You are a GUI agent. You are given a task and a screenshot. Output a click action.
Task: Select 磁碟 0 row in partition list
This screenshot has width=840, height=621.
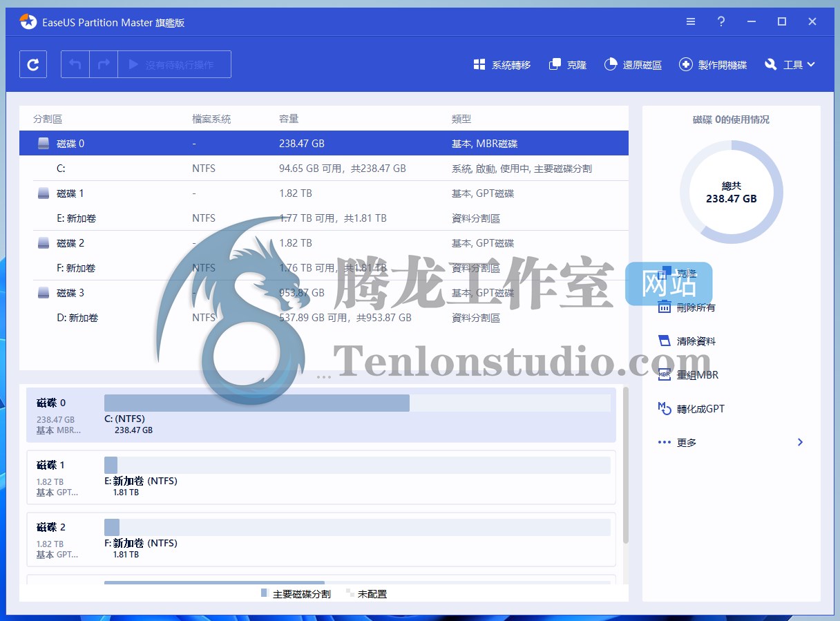point(324,144)
